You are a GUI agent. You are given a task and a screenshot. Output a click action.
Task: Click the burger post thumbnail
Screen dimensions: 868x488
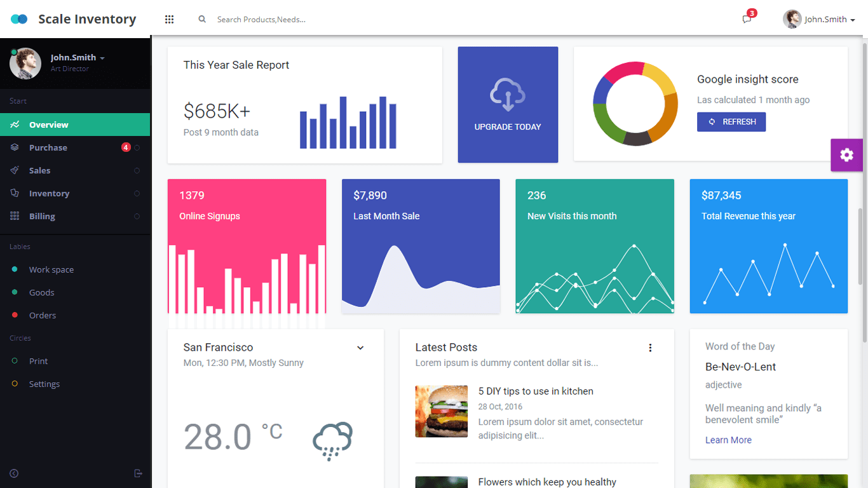(442, 411)
